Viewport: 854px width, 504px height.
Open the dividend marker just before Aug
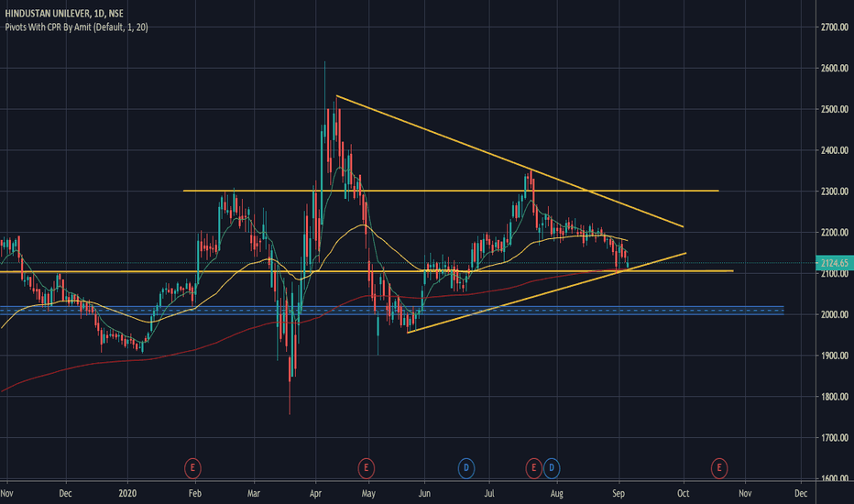(x=552, y=468)
